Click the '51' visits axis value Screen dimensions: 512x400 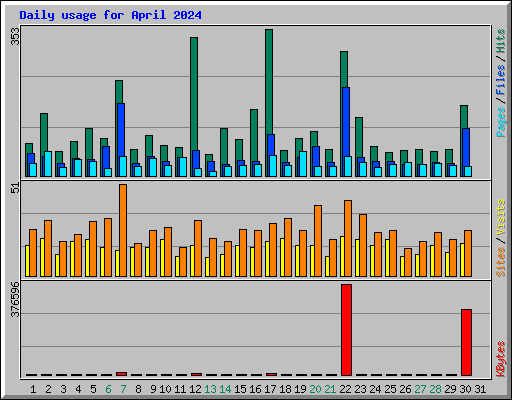15,188
